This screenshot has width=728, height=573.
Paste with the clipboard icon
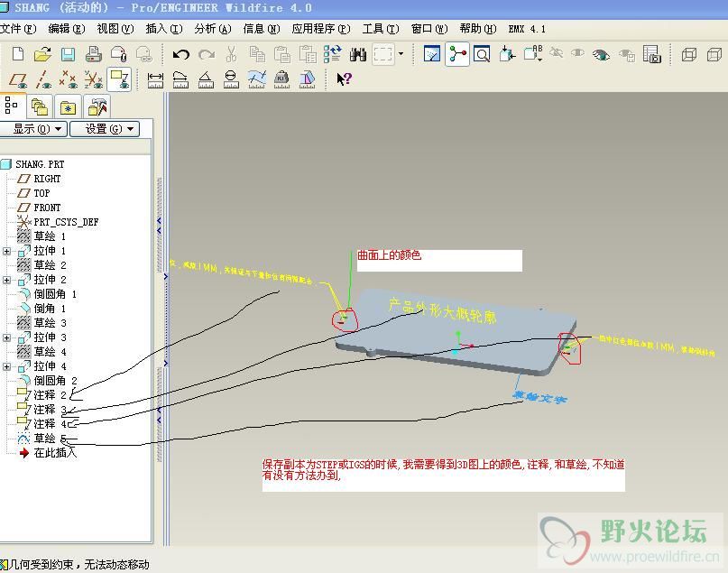pos(281,54)
